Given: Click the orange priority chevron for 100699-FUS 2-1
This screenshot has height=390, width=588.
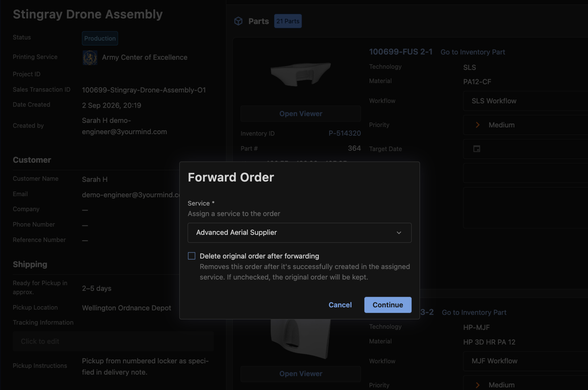Looking at the screenshot, I should (x=477, y=125).
